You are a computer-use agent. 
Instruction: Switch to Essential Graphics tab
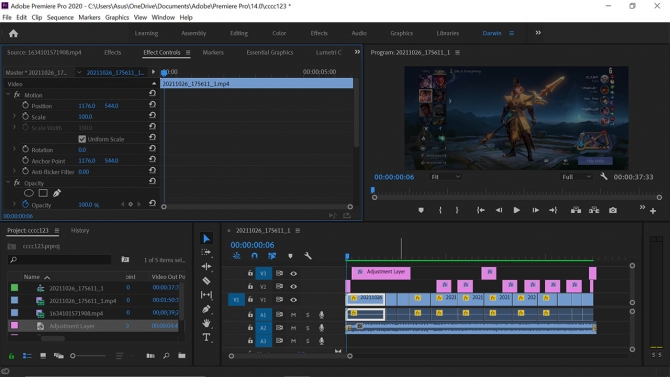270,52
